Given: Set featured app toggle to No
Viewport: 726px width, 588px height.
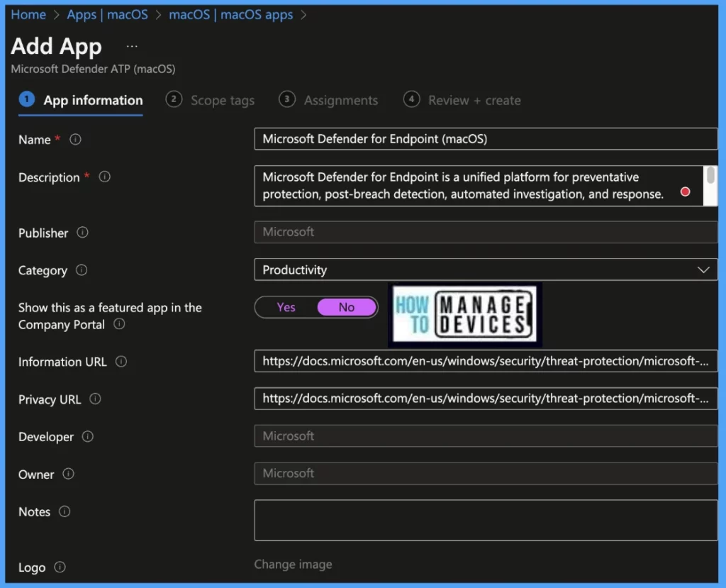Looking at the screenshot, I should [x=346, y=307].
